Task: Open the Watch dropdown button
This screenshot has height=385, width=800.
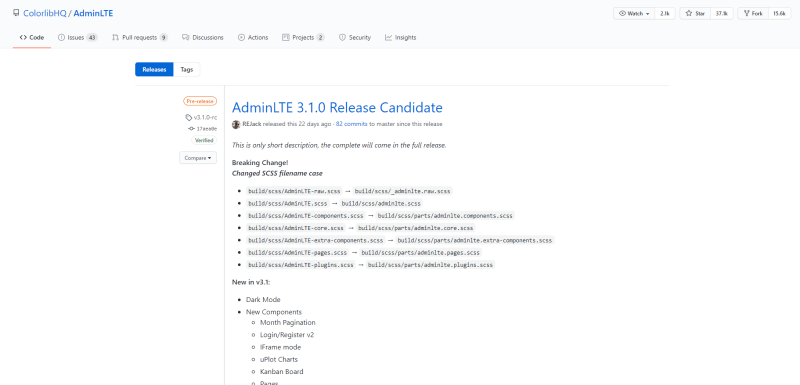Action: click(x=634, y=14)
